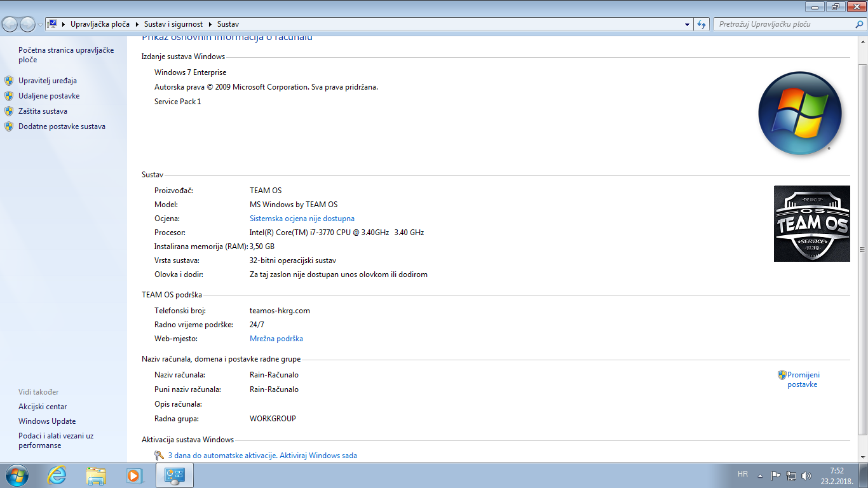
Task: Open the Windows Start menu
Action: click(17, 475)
